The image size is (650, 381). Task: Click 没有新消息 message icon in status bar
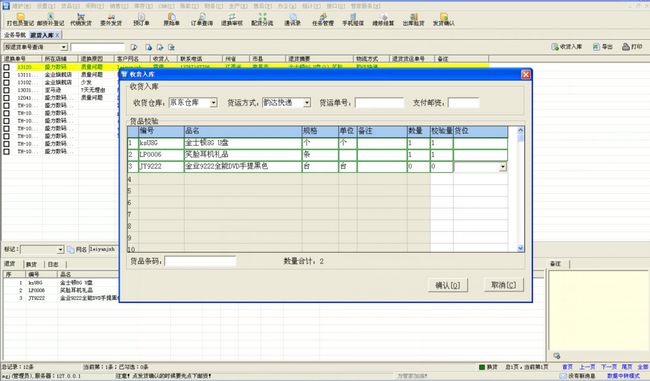(577, 376)
